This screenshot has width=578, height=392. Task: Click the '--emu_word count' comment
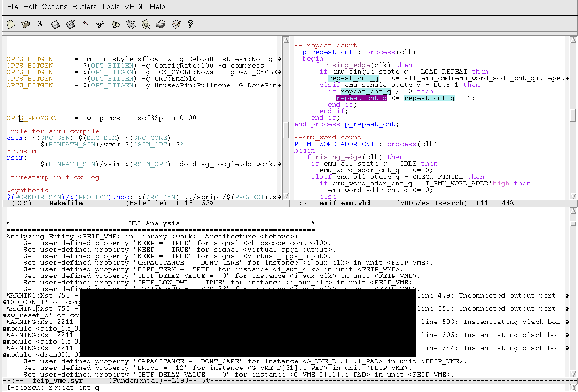[328, 138]
